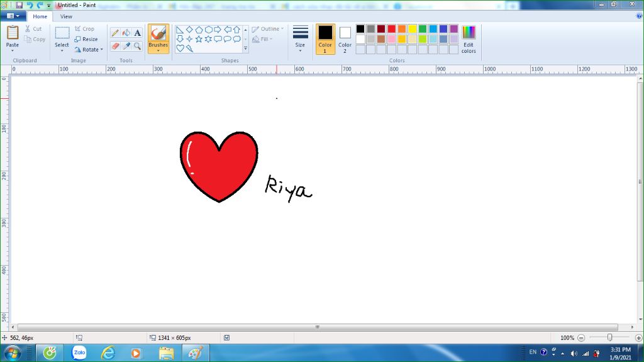Pick the purple color swatch
The image size is (644, 362).
point(454,28)
